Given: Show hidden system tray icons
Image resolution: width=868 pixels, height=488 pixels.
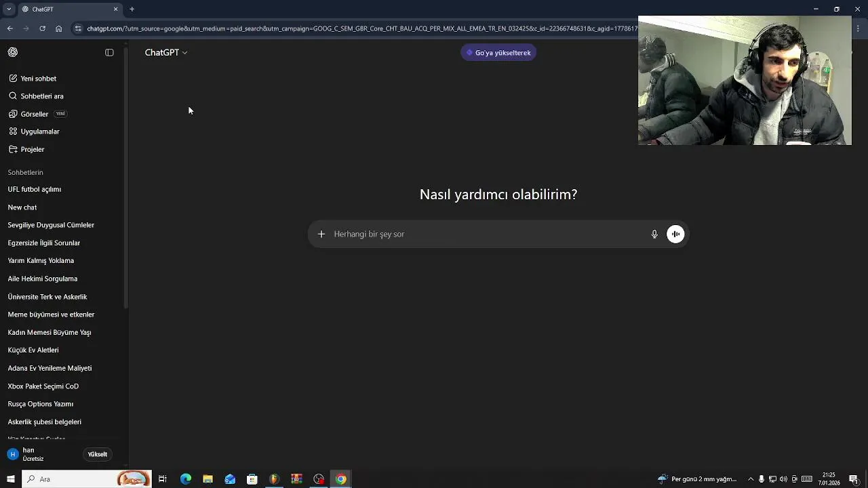Looking at the screenshot, I should pyautogui.click(x=751, y=479).
